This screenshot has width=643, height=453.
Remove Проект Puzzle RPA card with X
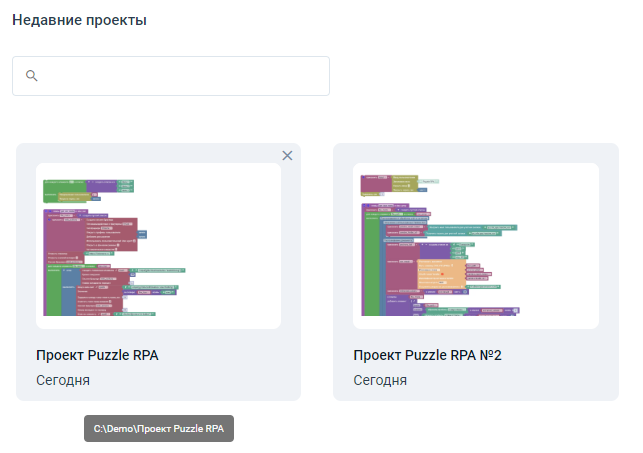287,155
